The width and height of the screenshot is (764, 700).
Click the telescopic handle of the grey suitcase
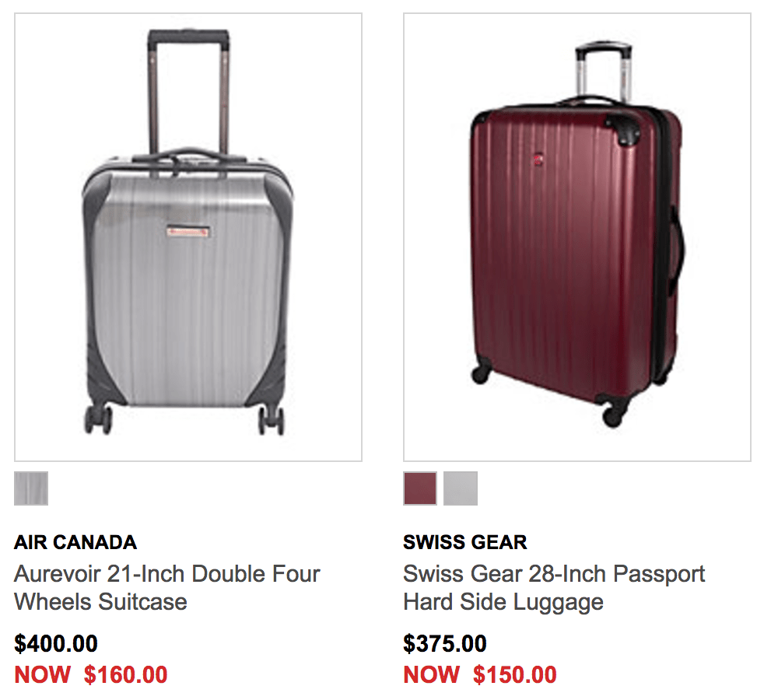tap(188, 93)
